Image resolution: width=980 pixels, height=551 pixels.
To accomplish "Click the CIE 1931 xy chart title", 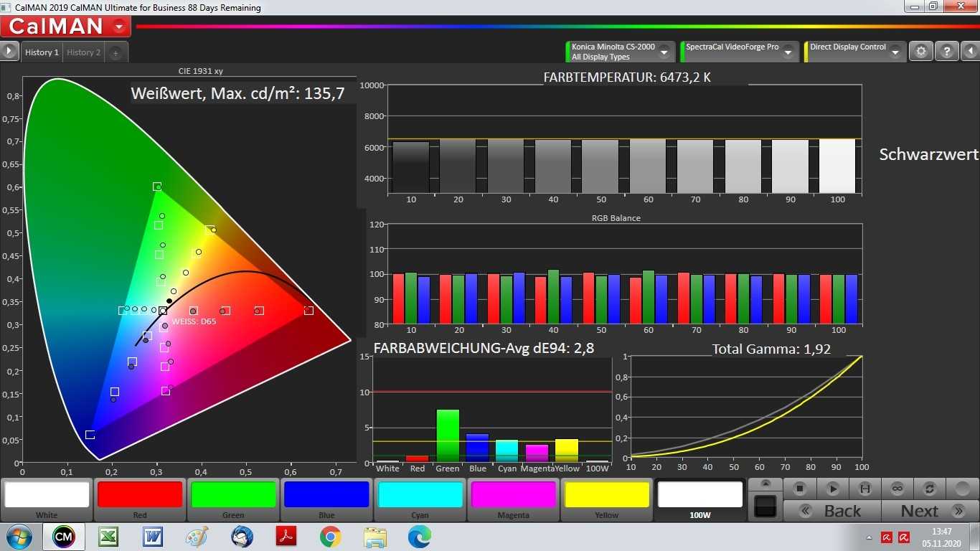I will click(x=201, y=71).
